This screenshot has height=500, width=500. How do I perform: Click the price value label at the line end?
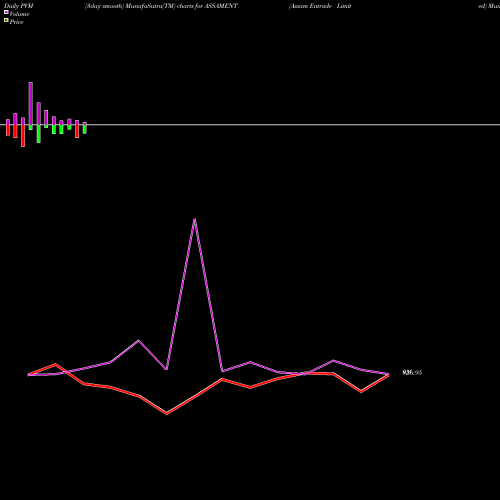coord(412,373)
